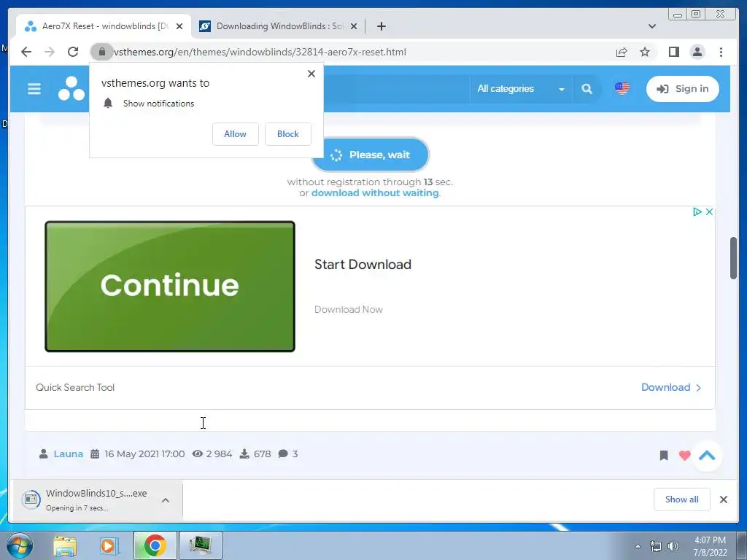747x560 pixels.
Task: Click Download link in ad footer
Action: pyautogui.click(x=671, y=387)
